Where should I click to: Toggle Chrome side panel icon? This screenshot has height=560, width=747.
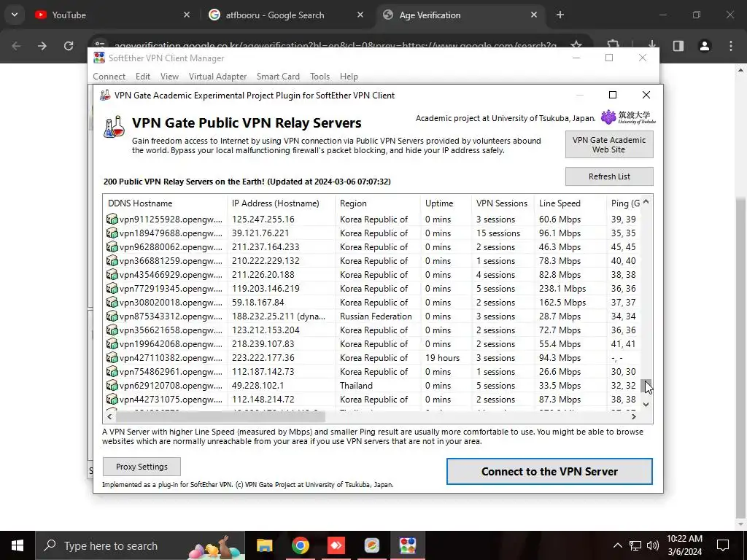click(x=678, y=46)
